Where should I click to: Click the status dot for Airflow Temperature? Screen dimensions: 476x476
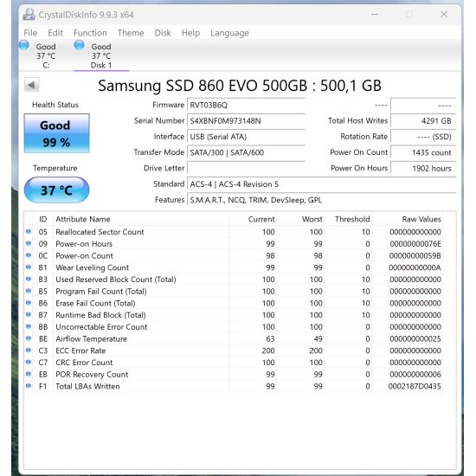29,338
